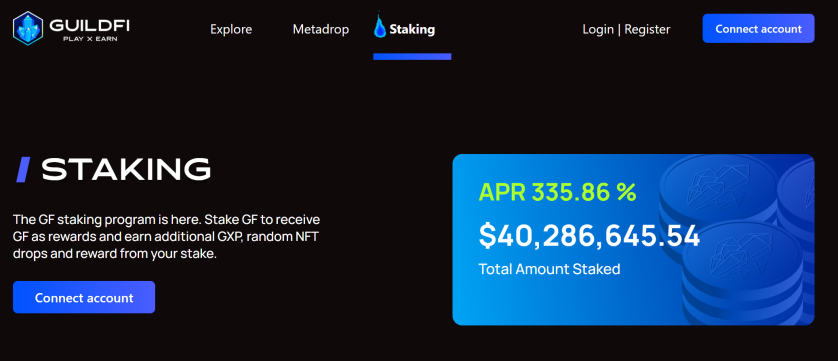Switch to the Staking tab
This screenshot has width=838, height=361.
pyautogui.click(x=412, y=29)
